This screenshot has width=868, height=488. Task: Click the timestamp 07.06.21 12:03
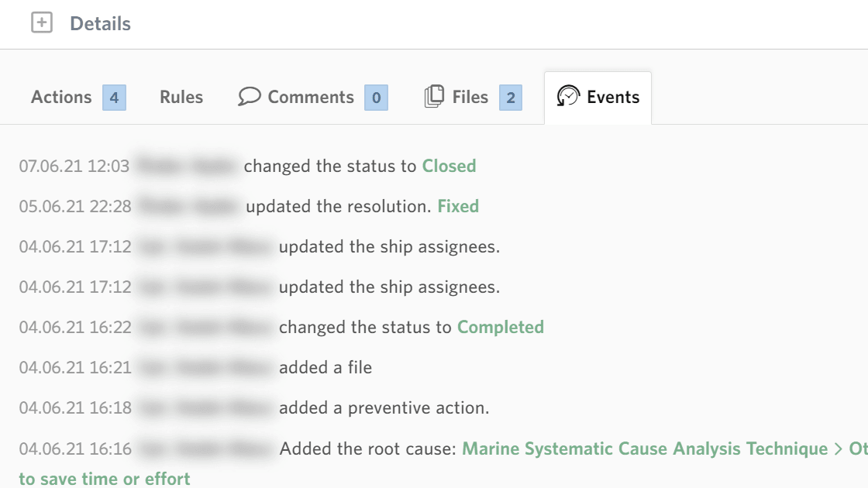click(74, 166)
